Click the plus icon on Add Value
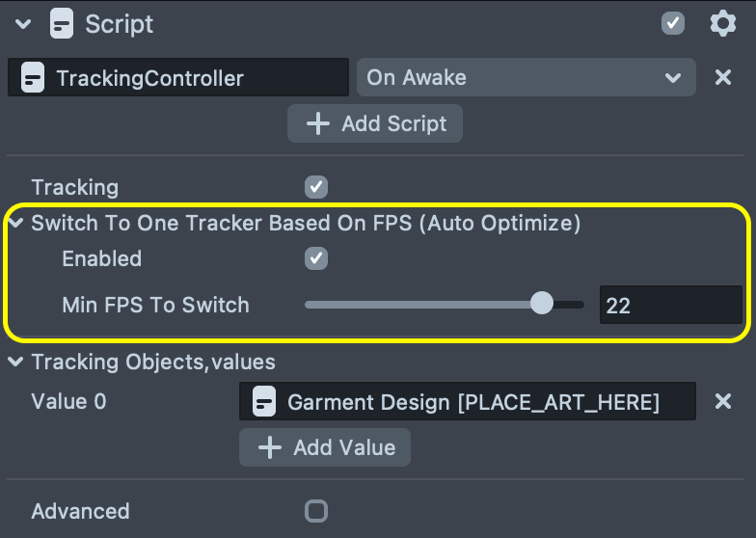 coord(270,447)
